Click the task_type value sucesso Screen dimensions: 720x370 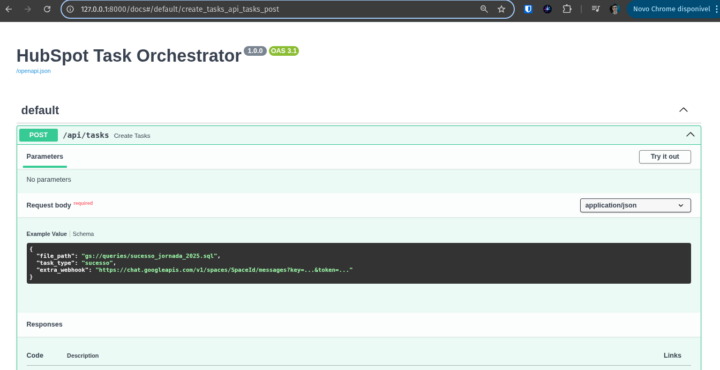pos(97,263)
